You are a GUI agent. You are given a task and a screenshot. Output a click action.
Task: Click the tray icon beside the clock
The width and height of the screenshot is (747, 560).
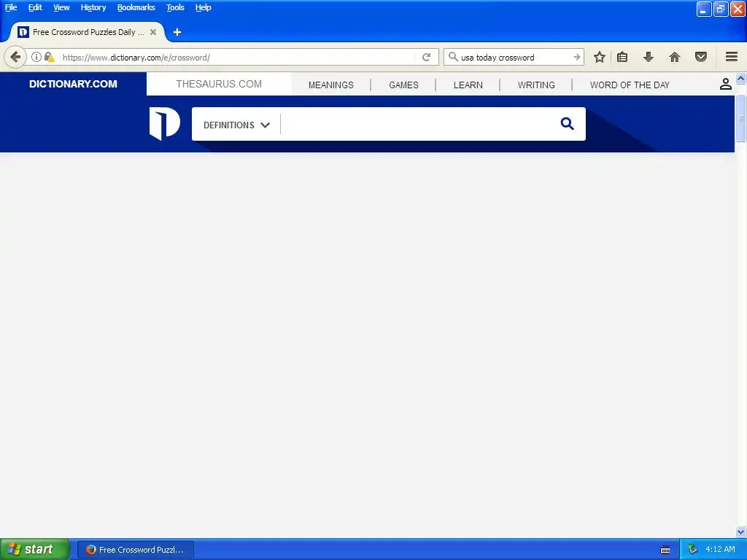pos(692,550)
